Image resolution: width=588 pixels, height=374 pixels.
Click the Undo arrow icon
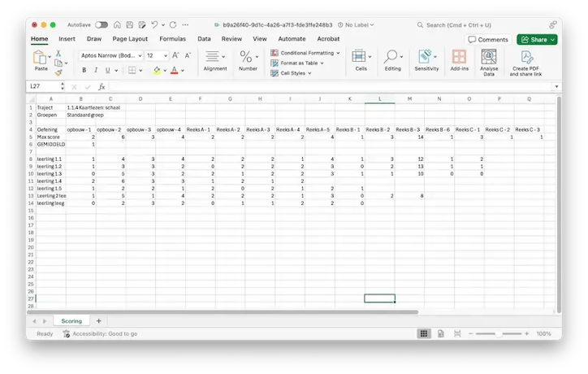point(154,24)
